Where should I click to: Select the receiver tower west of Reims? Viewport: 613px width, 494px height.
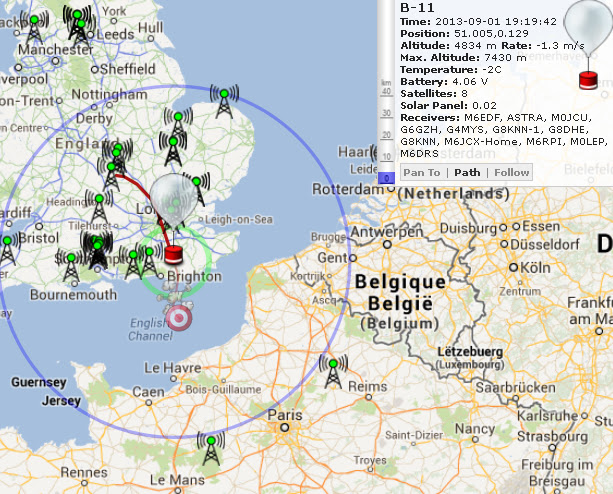click(x=333, y=371)
